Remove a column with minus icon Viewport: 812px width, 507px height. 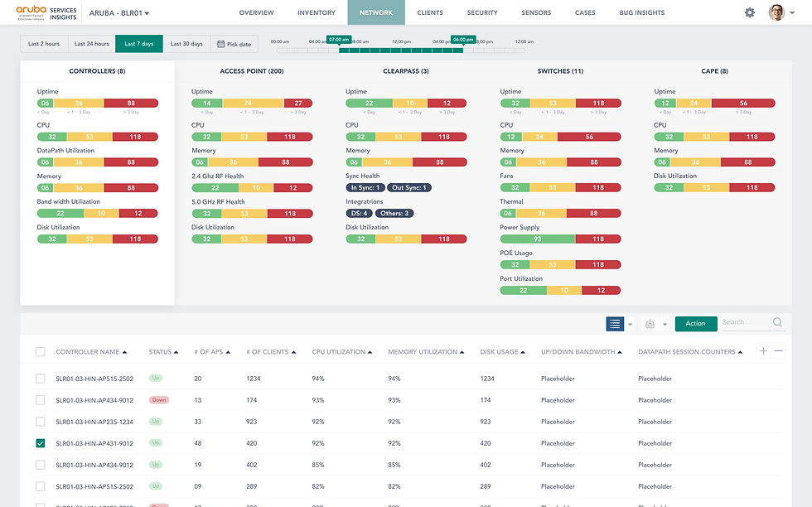[778, 351]
